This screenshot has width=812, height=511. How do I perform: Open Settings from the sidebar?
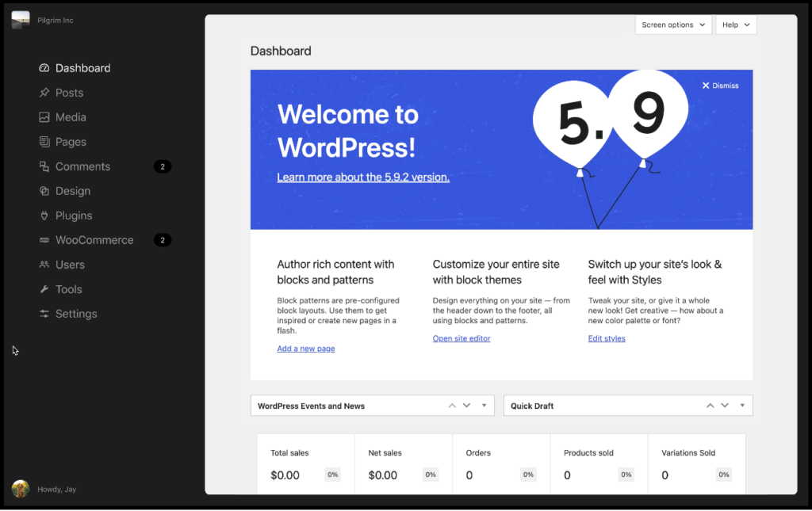point(76,314)
